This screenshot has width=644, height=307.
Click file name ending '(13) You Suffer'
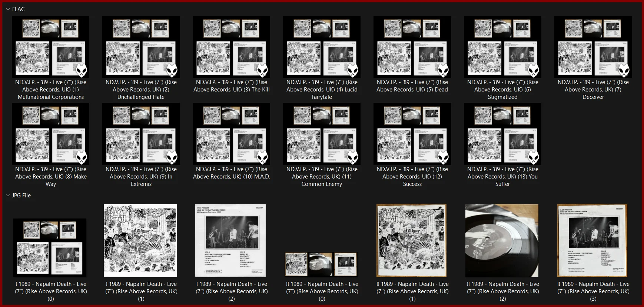tap(503, 177)
